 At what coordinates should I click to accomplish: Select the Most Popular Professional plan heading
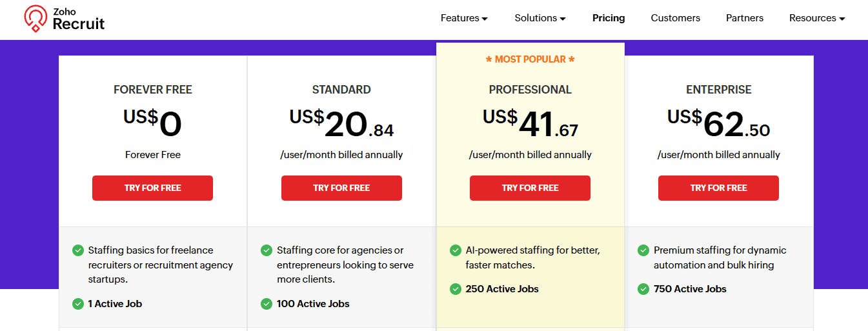click(x=530, y=90)
